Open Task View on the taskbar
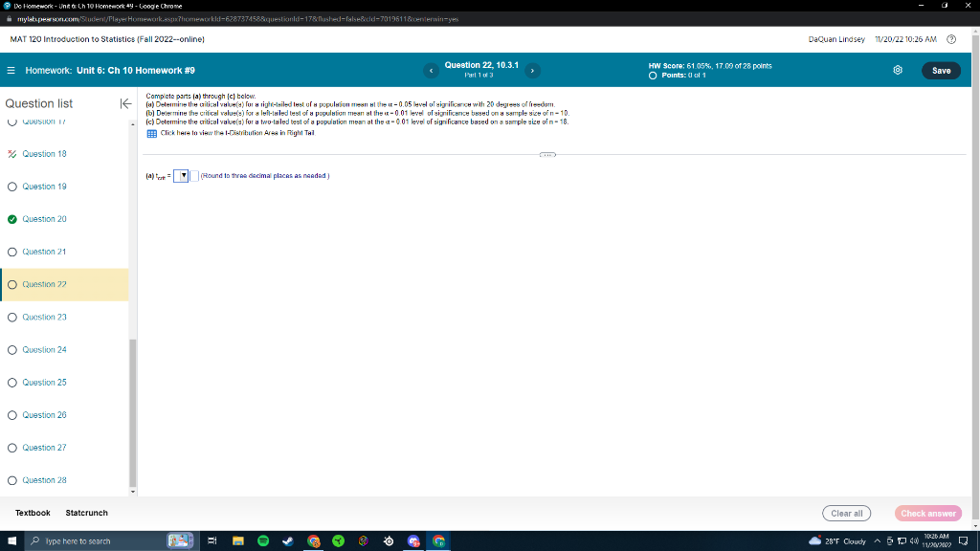This screenshot has height=551, width=980. point(212,541)
